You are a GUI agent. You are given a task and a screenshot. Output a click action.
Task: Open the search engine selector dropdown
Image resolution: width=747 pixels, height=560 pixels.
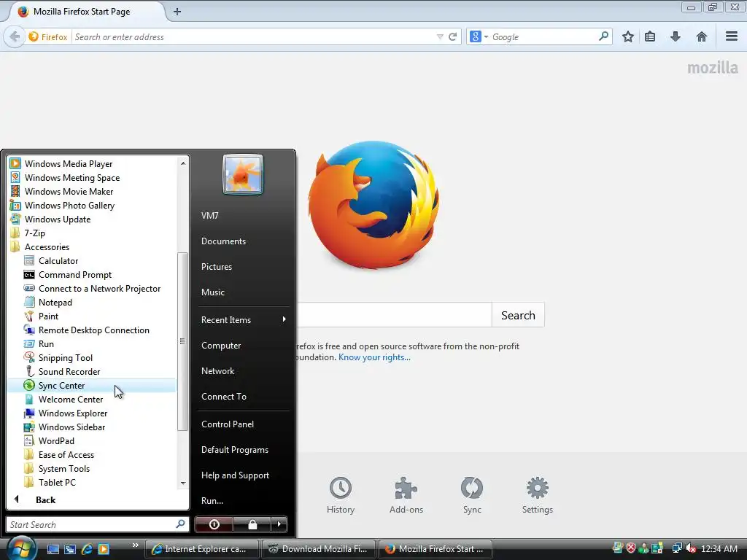(479, 36)
